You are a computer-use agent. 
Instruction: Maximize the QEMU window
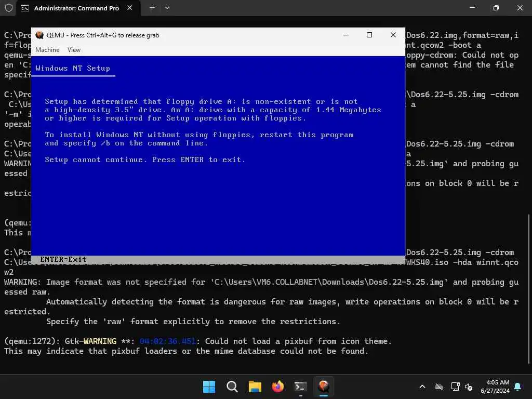369,35
